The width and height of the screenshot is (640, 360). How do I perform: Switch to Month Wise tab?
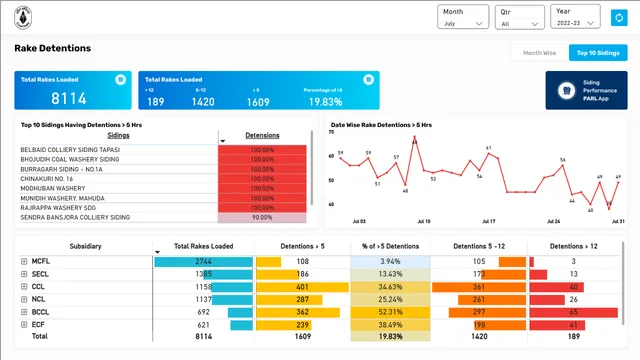tap(539, 53)
